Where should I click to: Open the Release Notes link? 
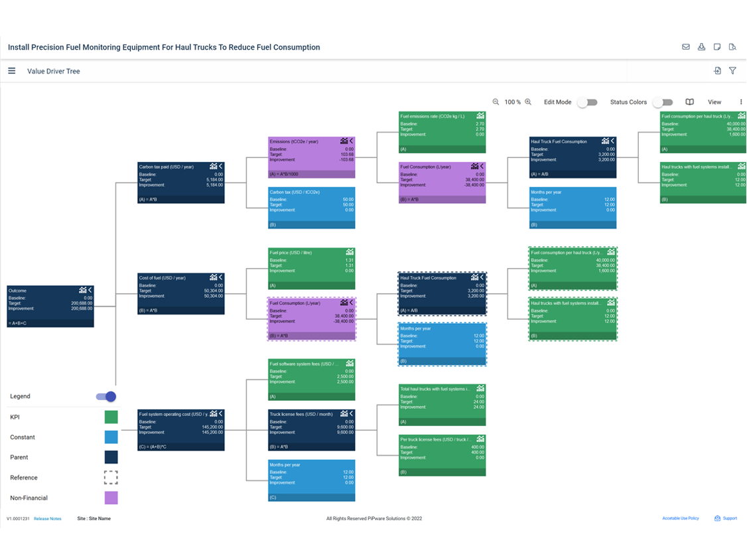(48, 519)
